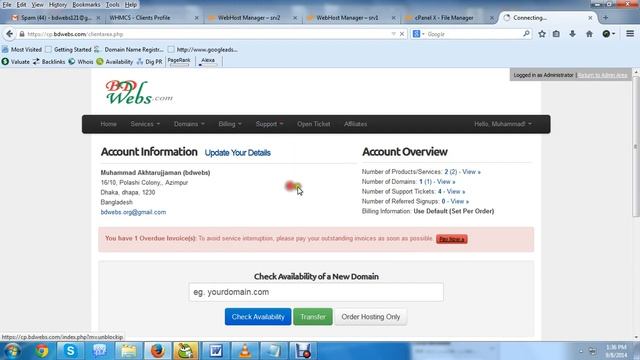This screenshot has height=360, width=640.
Task: Click the yourdomain.com domain input field
Action: [316, 292]
